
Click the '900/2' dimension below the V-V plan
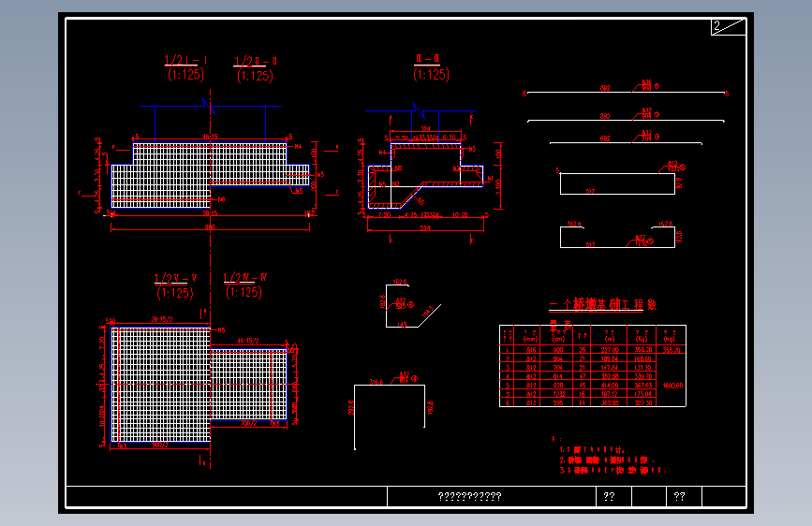[160, 445]
